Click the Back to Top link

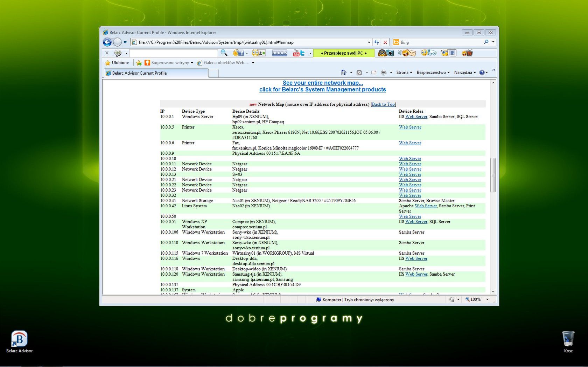pyautogui.click(x=383, y=104)
